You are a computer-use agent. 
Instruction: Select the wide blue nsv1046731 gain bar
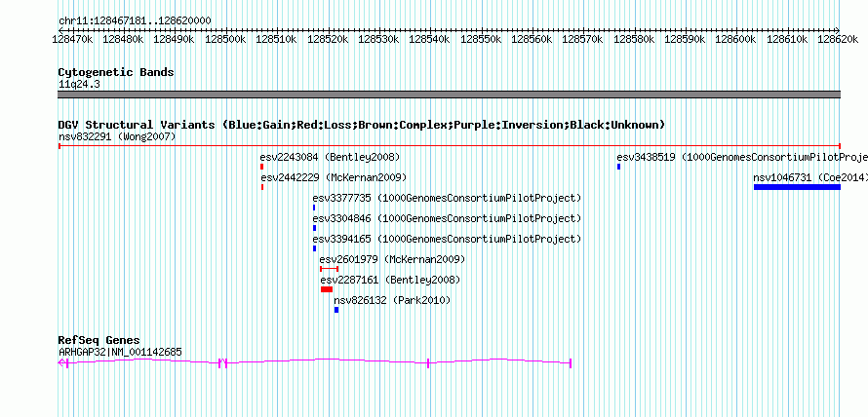797,187
